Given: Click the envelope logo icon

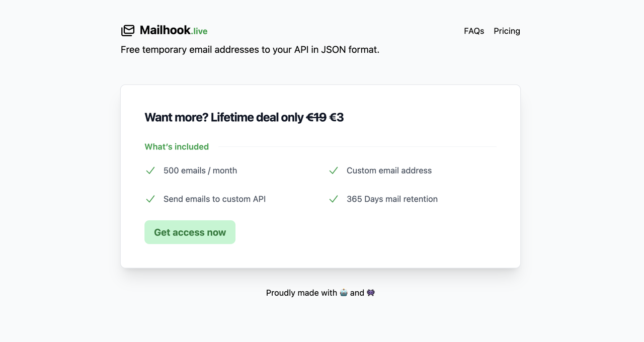Looking at the screenshot, I should pos(128,30).
